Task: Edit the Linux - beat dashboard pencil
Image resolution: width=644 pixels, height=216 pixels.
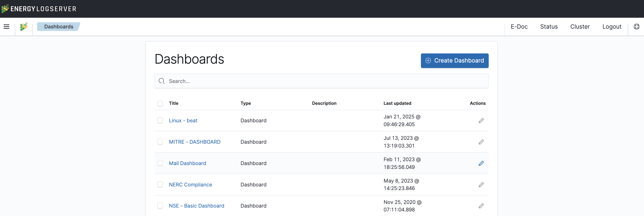Action: pos(481,121)
